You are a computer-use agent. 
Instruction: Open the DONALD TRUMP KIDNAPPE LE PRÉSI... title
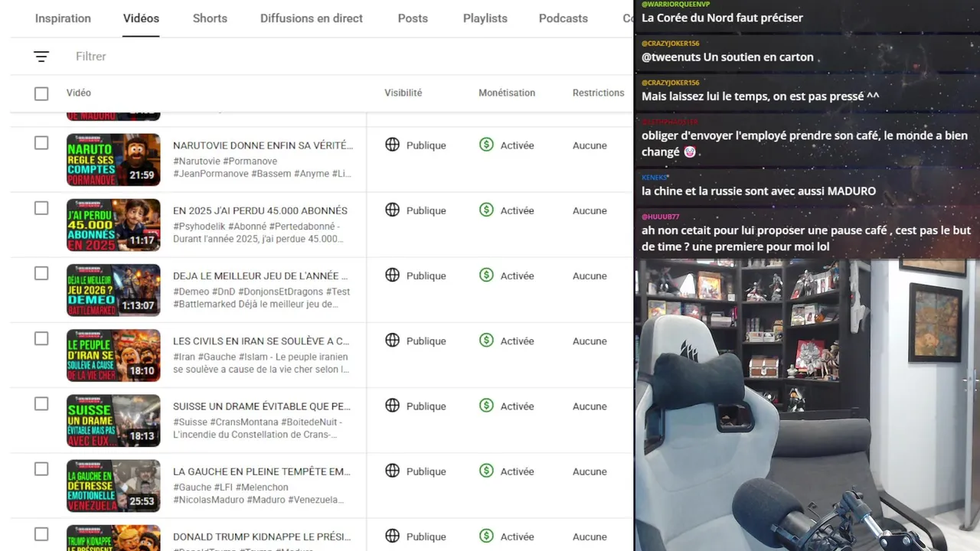[262, 536]
